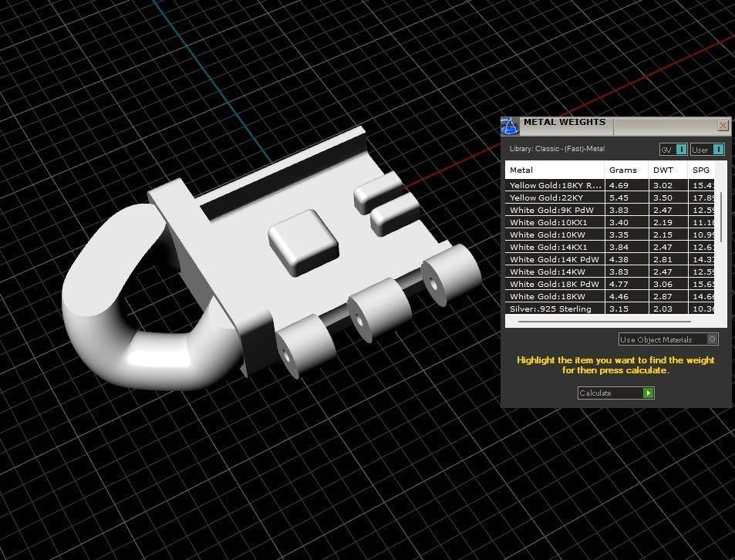735x560 pixels.
Task: Select the Yellow Gold:22KY row
Action: click(609, 197)
